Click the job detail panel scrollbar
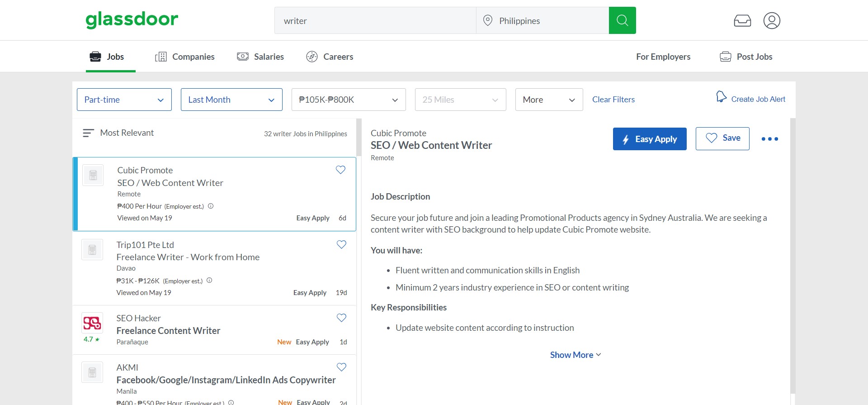 [793, 256]
